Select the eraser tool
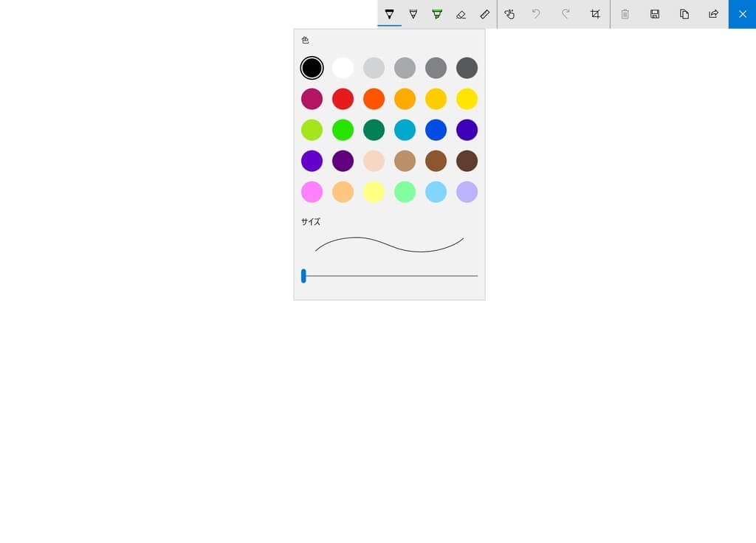 point(461,14)
